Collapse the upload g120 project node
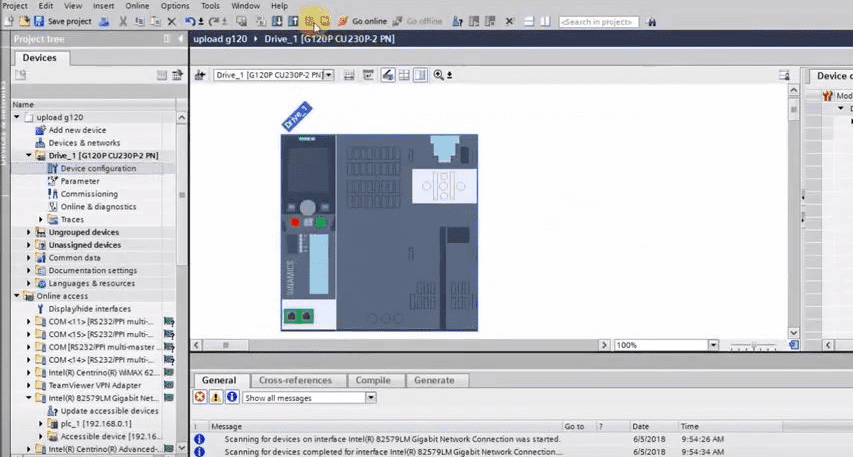Image resolution: width=853 pixels, height=457 pixels. 17,117
